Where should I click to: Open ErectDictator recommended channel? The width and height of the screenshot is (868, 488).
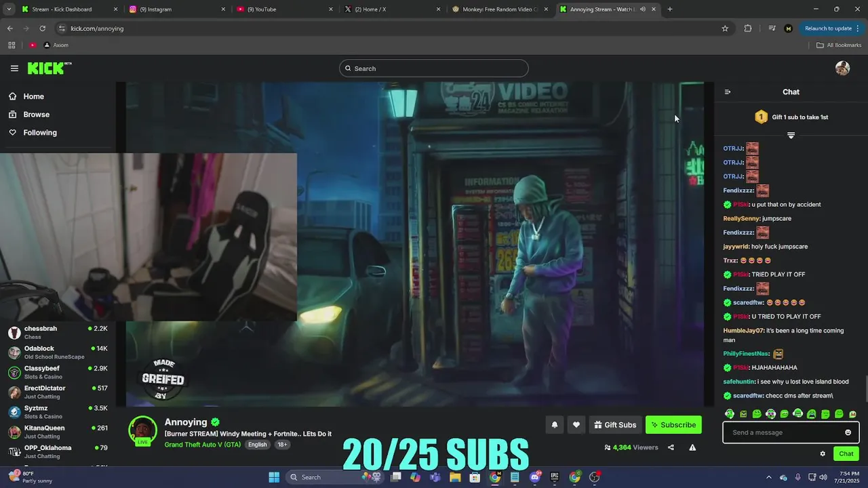point(58,392)
